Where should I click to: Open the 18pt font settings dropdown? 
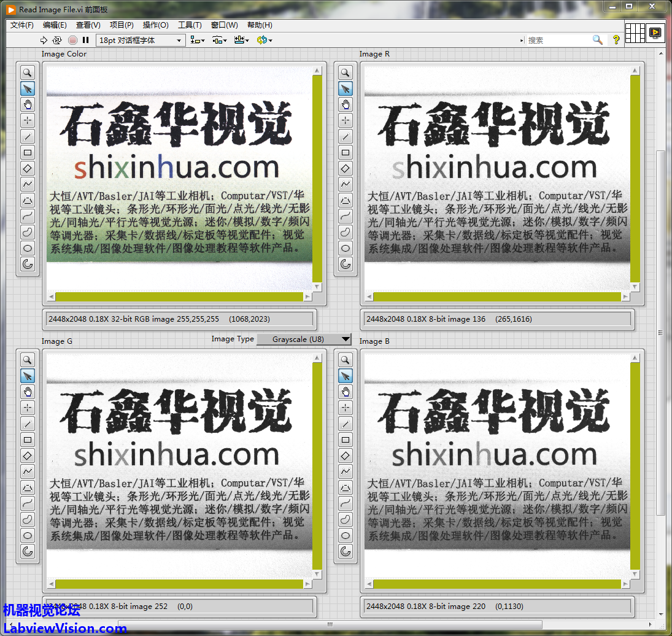(x=140, y=40)
